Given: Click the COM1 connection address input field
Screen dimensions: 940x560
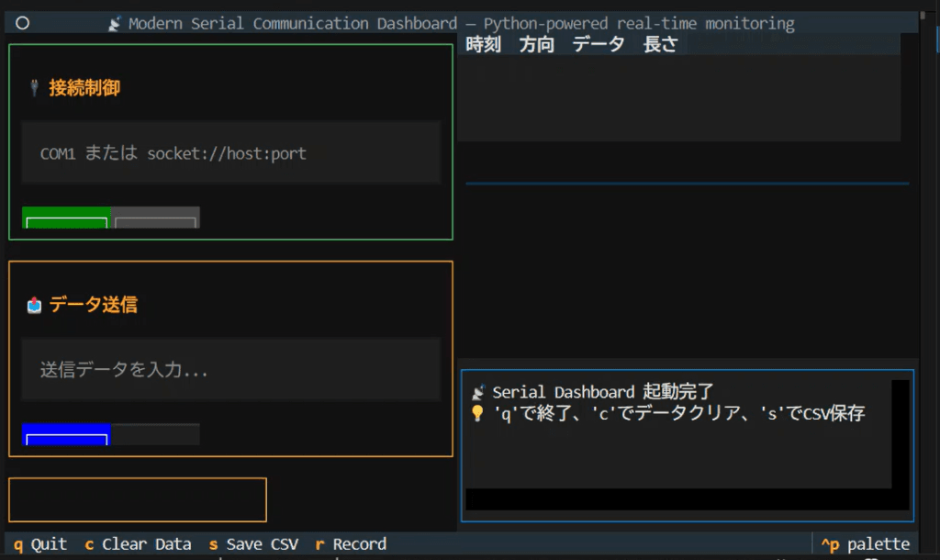Looking at the screenshot, I should coord(229,152).
